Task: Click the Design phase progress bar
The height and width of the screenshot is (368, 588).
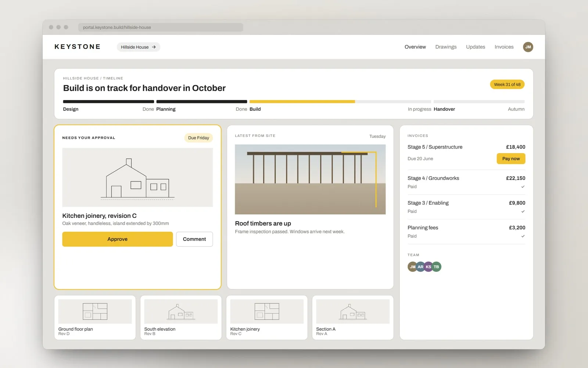Action: (x=108, y=102)
